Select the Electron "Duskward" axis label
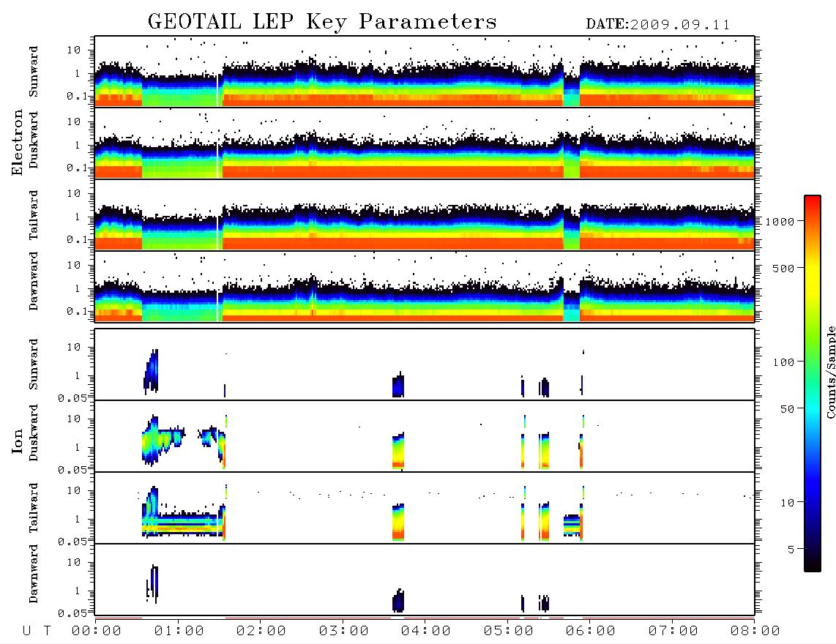 click(x=34, y=140)
